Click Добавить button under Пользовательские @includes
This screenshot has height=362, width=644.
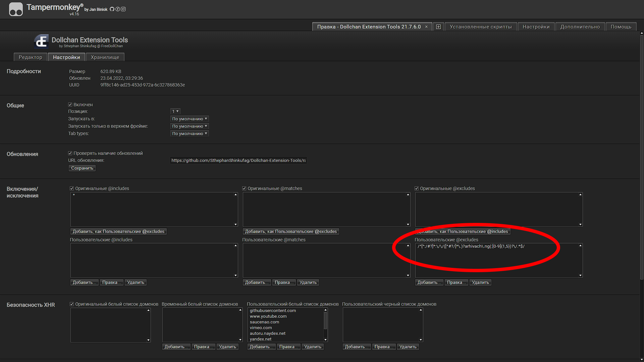85,282
